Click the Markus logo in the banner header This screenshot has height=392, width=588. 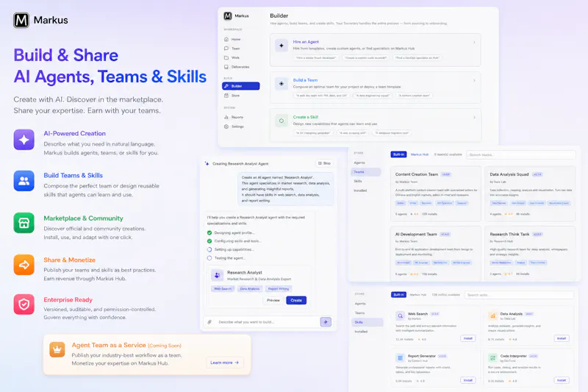click(21, 21)
